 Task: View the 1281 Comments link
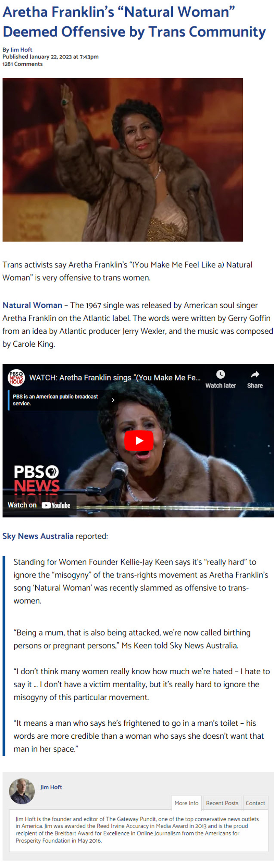pos(23,64)
